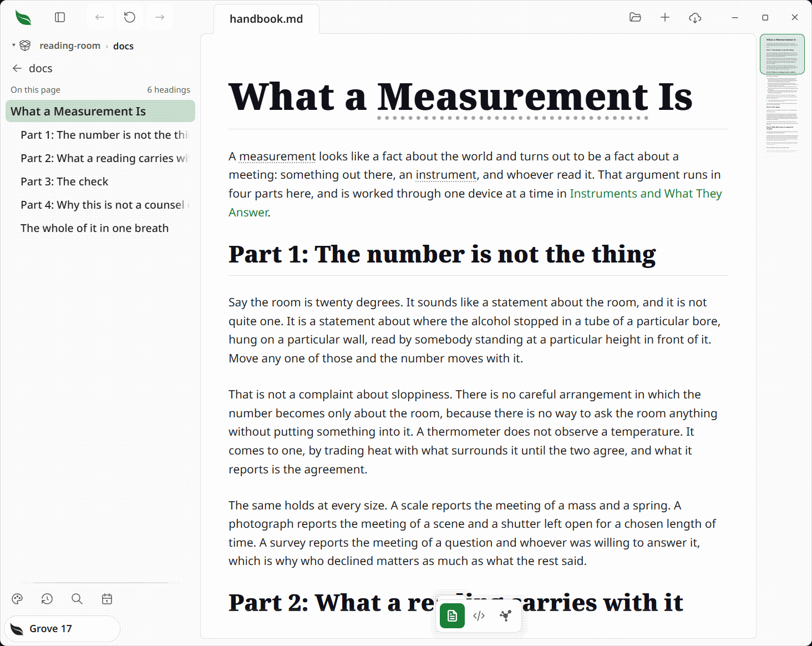Click the reading-room breadcrumb
Image resolution: width=812 pixels, height=646 pixels.
click(x=70, y=46)
